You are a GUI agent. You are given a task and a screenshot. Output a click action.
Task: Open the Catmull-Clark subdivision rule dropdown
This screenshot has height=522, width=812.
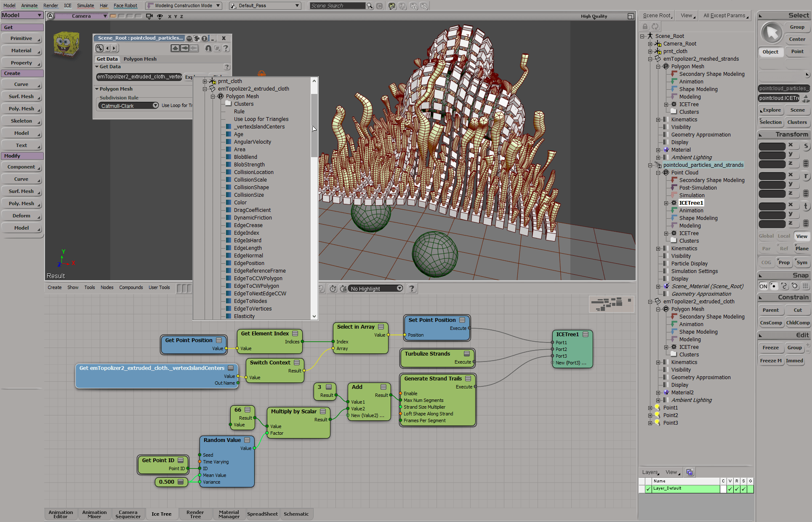coord(128,106)
